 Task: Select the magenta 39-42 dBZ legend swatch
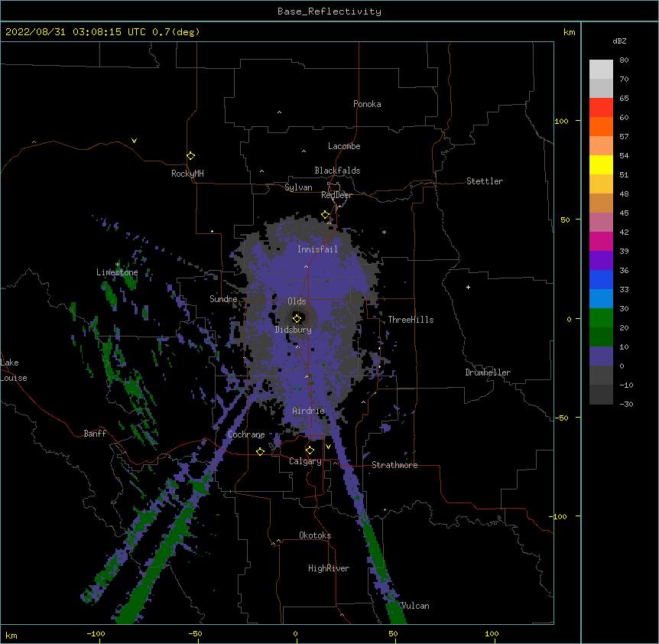tap(601, 241)
